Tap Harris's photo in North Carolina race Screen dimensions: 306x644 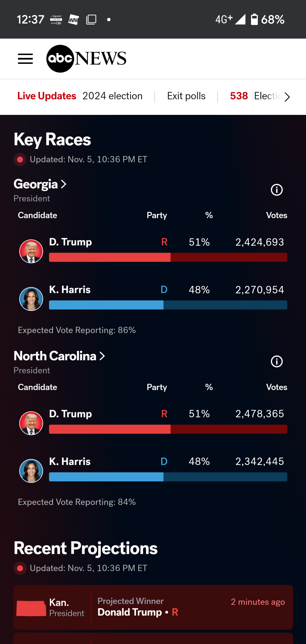31,471
